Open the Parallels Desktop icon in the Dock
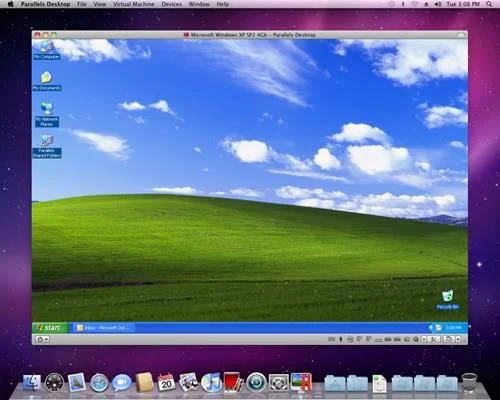500x400 pixels. pos(302,382)
